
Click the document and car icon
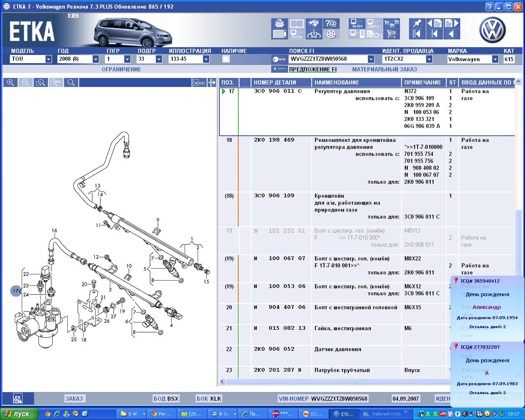[x=374, y=34]
